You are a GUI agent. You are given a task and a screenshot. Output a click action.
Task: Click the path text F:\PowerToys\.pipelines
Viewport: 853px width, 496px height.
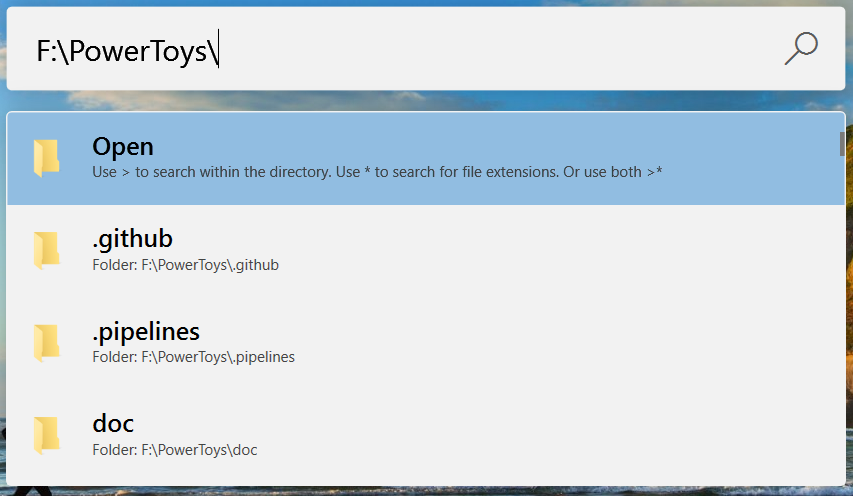click(x=193, y=357)
